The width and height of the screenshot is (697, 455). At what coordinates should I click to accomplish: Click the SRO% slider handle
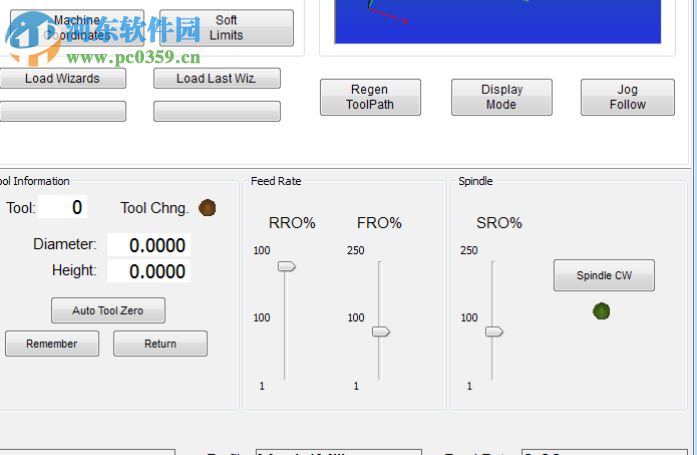[x=494, y=331]
